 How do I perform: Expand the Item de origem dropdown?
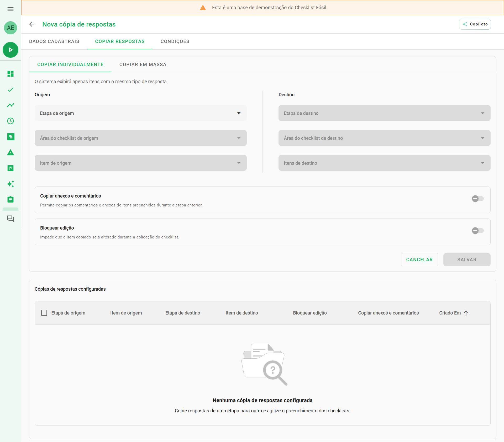140,163
